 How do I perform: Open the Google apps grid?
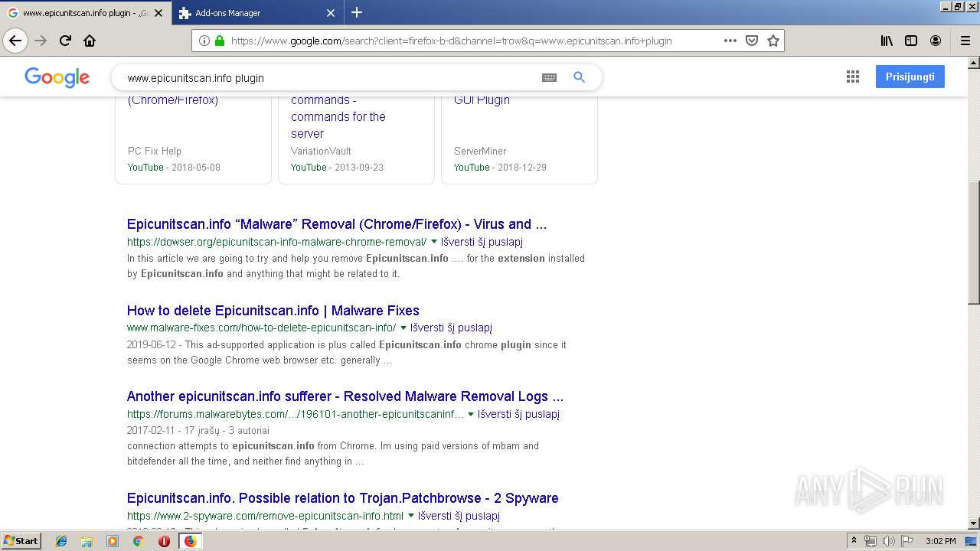click(853, 77)
